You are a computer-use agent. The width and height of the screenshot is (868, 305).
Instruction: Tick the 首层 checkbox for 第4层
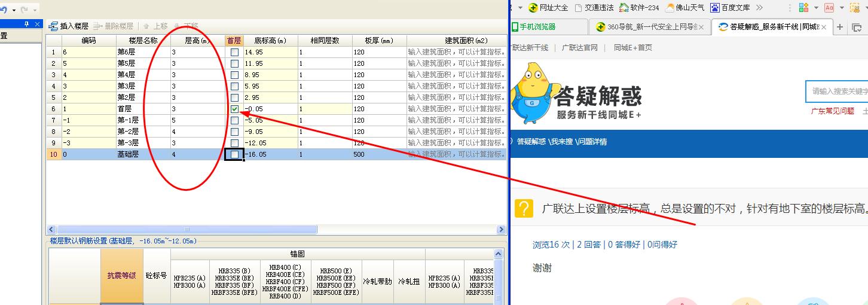pyautogui.click(x=234, y=75)
